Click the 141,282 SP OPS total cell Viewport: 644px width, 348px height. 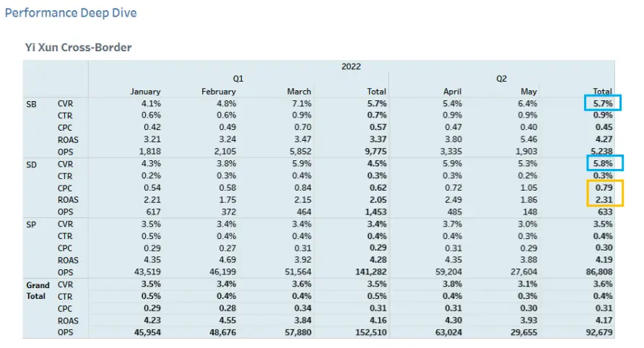[x=368, y=271]
